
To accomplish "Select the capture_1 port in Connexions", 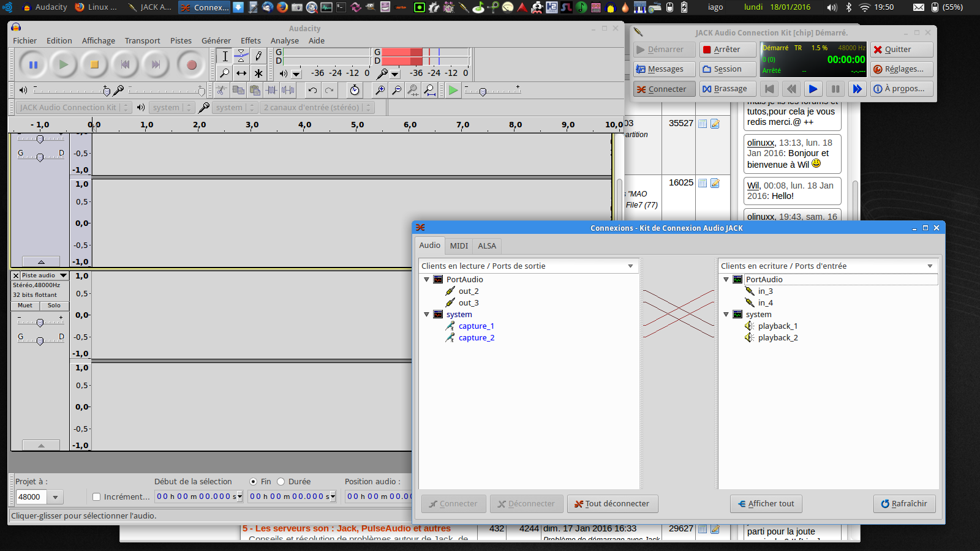I will coord(476,326).
